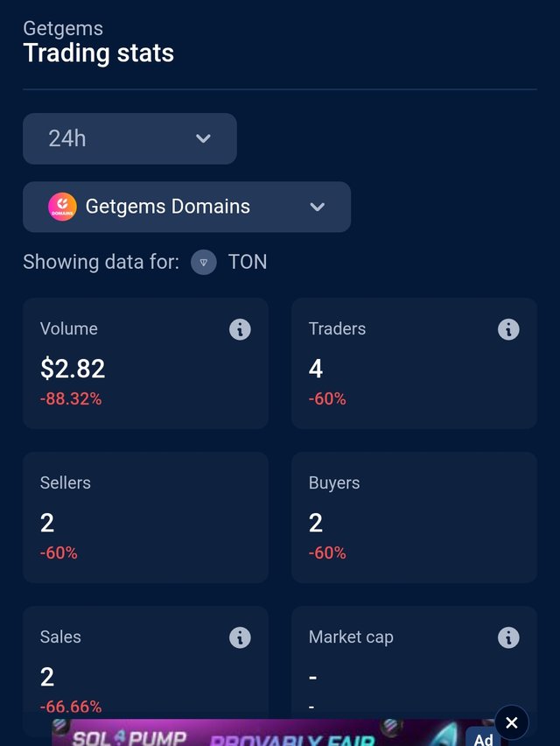The width and height of the screenshot is (560, 746).
Task: Expand the Getgems Domains collection dropdown
Action: coord(187,207)
